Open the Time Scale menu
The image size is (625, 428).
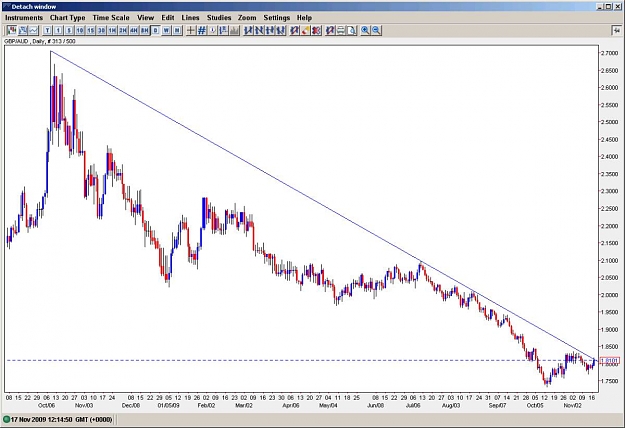(111, 18)
